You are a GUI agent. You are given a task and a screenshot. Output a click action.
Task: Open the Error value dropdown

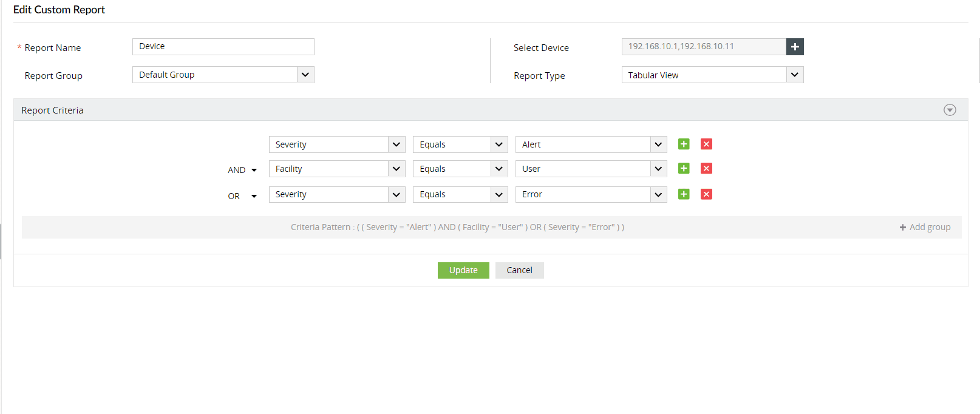pyautogui.click(x=658, y=194)
